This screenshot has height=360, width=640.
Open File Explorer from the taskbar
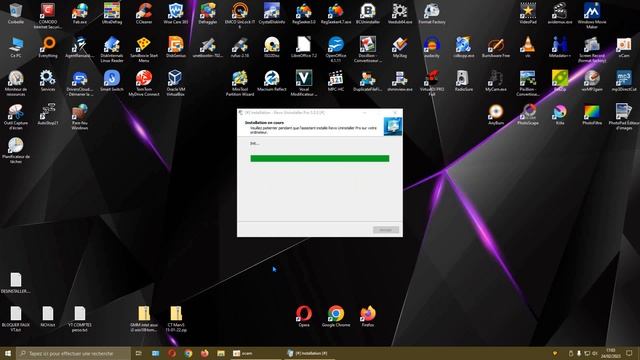pos(221,353)
